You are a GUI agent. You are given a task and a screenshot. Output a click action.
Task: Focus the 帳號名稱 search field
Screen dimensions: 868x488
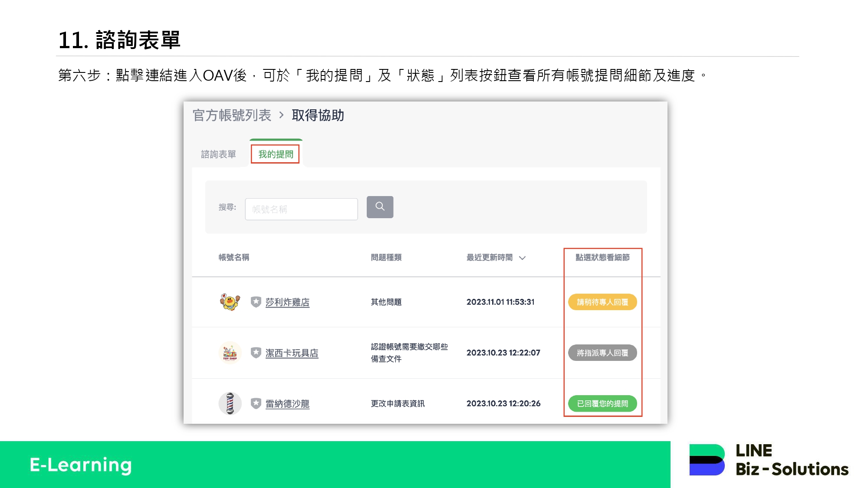pos(301,209)
